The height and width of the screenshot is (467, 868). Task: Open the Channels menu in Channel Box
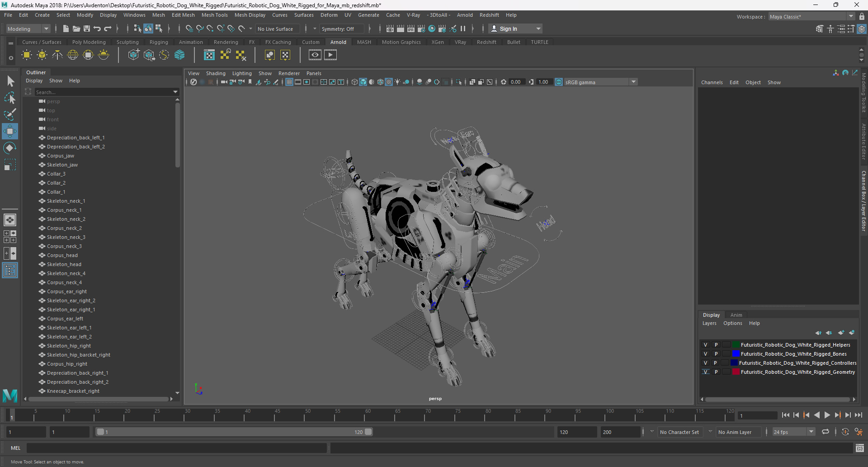712,82
